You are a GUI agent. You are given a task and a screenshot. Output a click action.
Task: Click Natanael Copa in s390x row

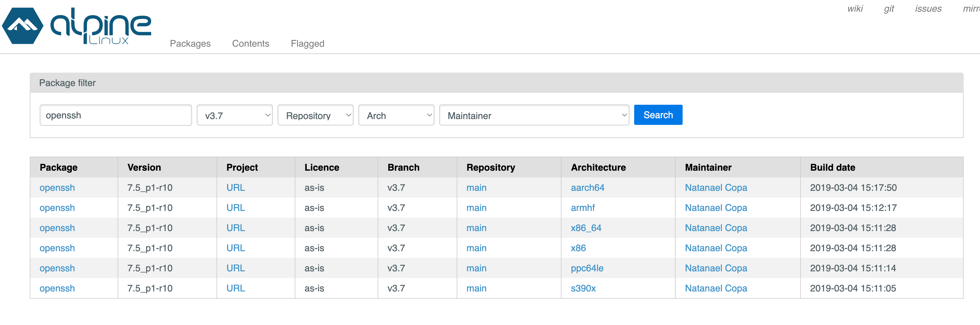tap(716, 289)
